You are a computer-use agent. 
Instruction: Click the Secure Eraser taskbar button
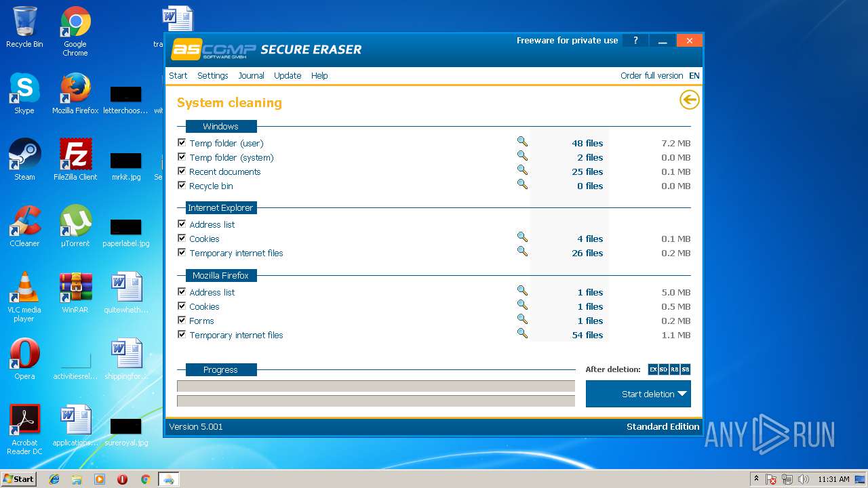tap(168, 479)
